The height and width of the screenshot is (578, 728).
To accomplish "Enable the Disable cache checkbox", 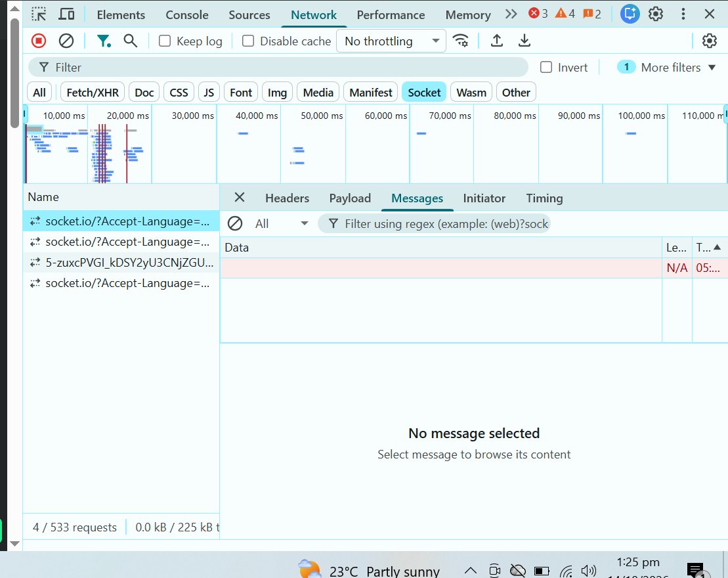I will click(x=248, y=41).
